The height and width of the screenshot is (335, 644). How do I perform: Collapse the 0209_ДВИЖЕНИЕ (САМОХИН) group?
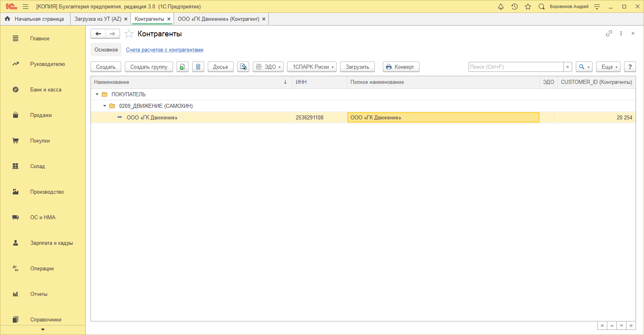point(105,106)
